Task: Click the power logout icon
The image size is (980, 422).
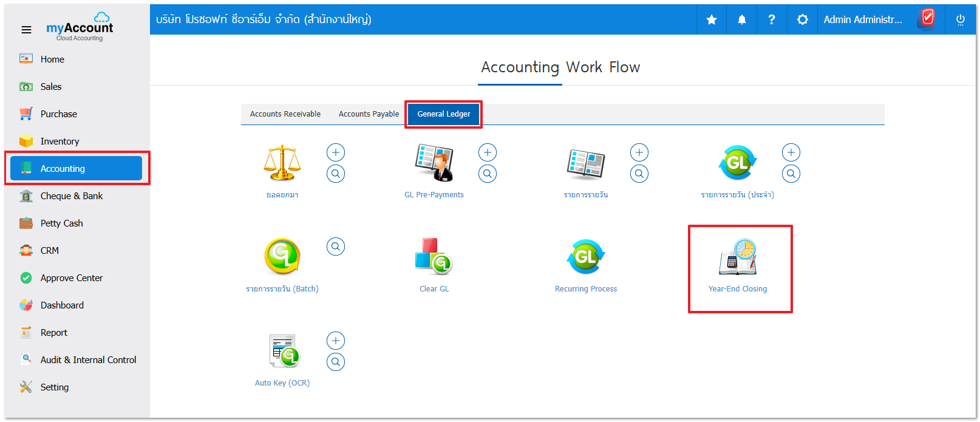Action: pyautogui.click(x=960, y=20)
